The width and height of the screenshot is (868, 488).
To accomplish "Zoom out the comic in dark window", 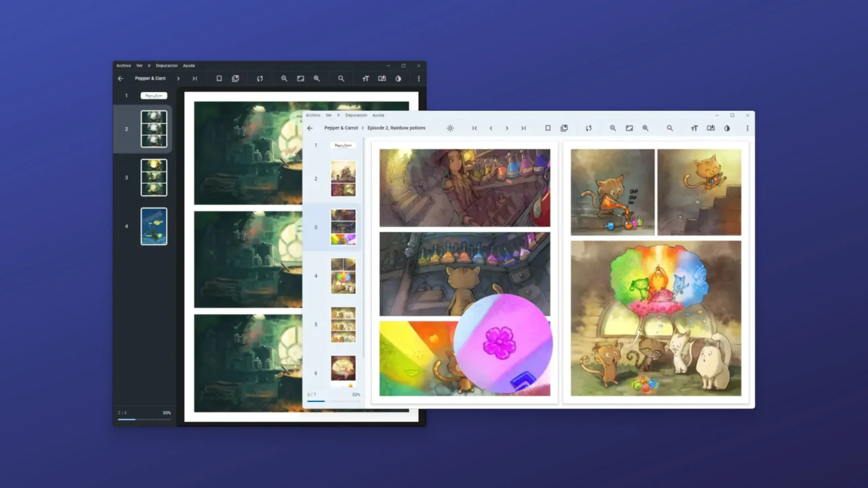I will (284, 79).
